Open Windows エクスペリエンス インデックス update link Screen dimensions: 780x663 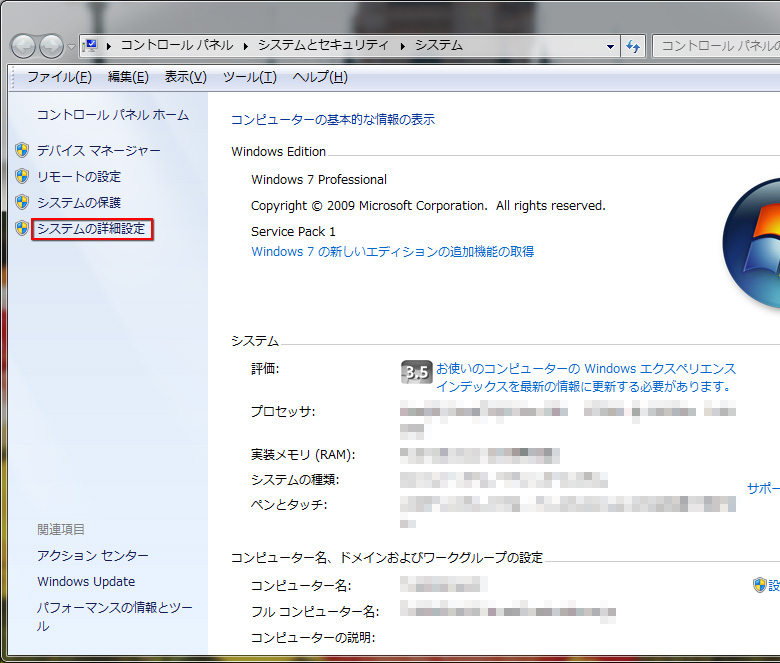(586, 378)
